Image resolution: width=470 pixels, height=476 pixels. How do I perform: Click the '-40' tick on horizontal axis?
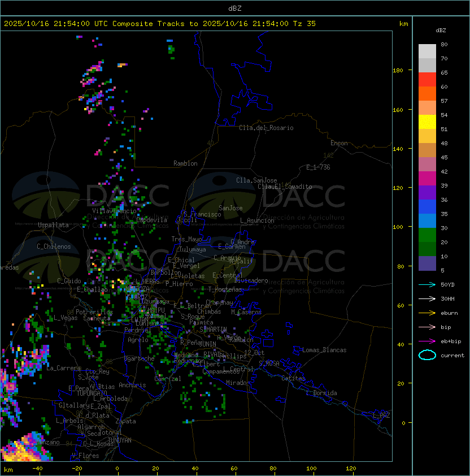click(37, 469)
